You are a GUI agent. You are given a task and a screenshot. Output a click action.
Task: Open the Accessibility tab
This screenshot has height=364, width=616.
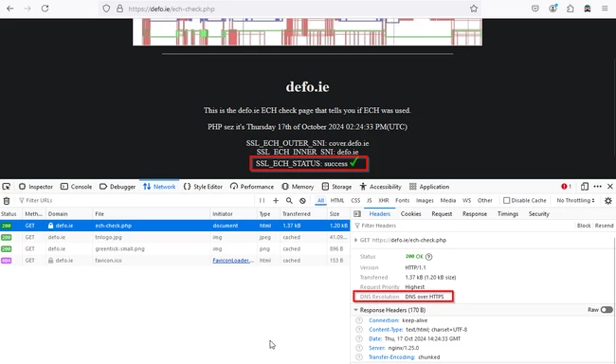380,187
